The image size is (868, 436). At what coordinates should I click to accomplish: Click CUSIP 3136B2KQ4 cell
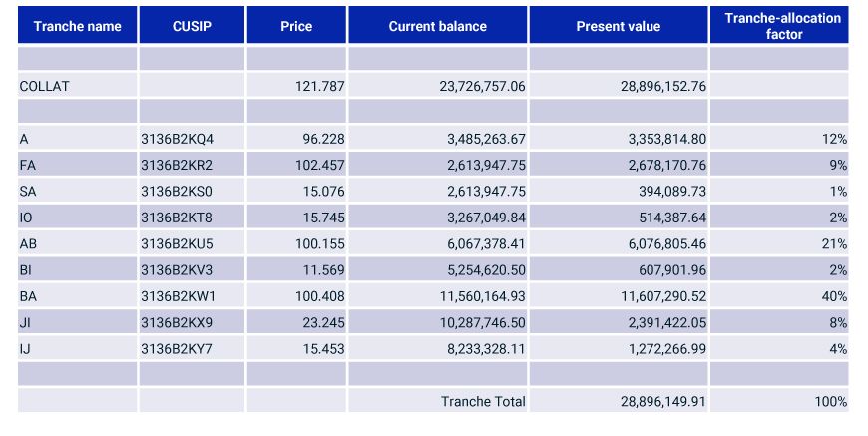tap(178, 139)
